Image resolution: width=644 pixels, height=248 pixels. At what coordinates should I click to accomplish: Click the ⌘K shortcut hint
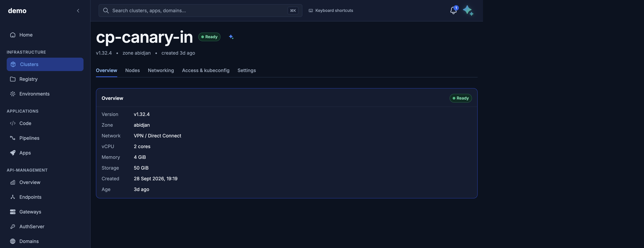click(x=293, y=11)
